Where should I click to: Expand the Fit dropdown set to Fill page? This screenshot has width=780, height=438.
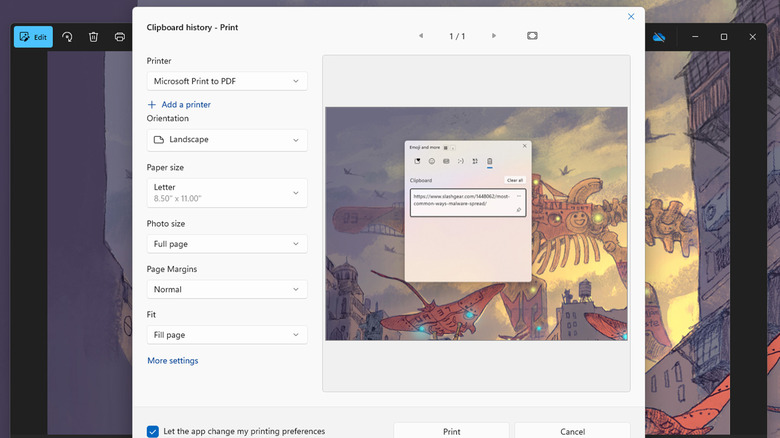click(x=226, y=335)
